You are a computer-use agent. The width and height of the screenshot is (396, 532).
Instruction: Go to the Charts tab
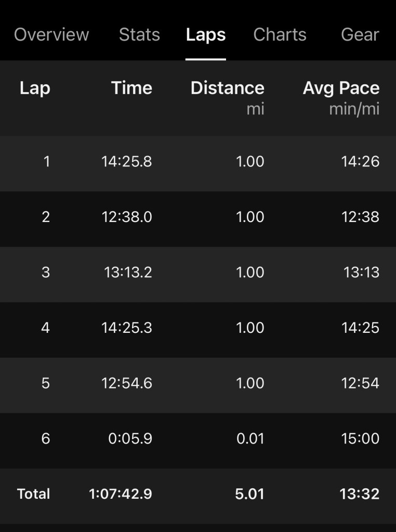coord(280,34)
